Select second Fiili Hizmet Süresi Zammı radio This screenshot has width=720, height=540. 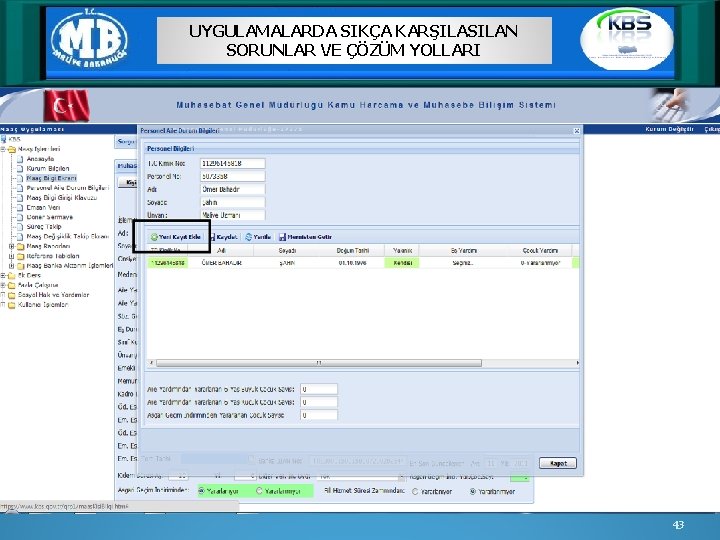(x=472, y=491)
